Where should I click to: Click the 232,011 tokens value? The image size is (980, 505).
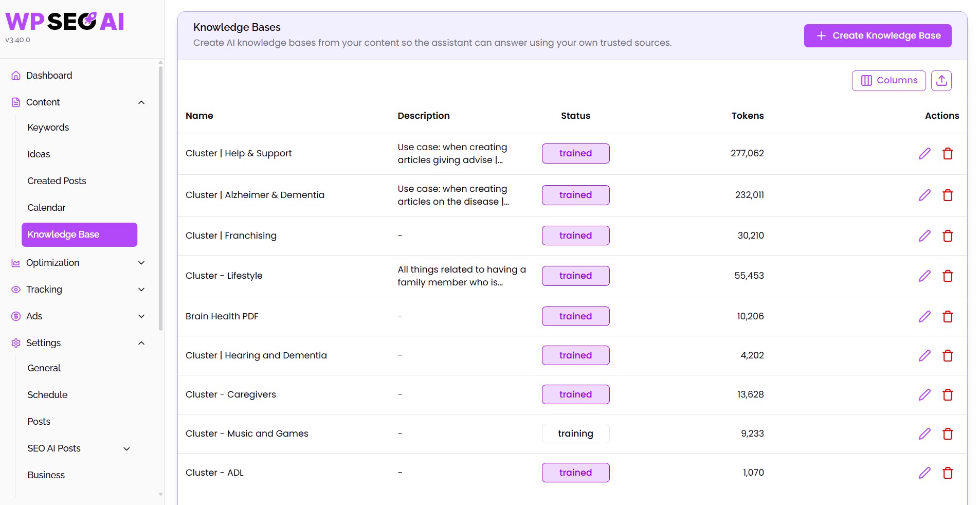tap(749, 195)
